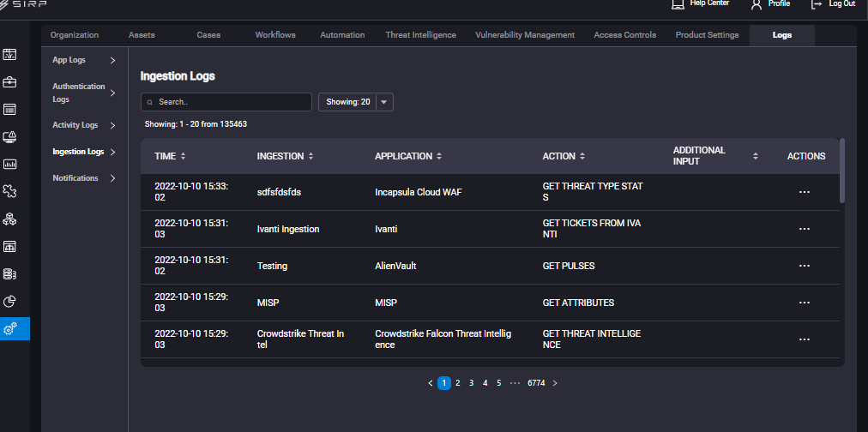Sort table by APPLICATION column
Image resolution: width=868 pixels, height=432 pixels.
pos(439,157)
